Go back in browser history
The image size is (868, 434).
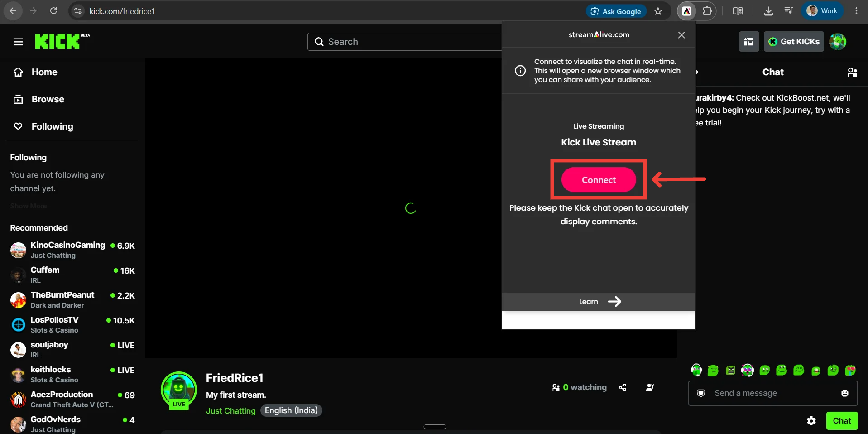click(13, 11)
